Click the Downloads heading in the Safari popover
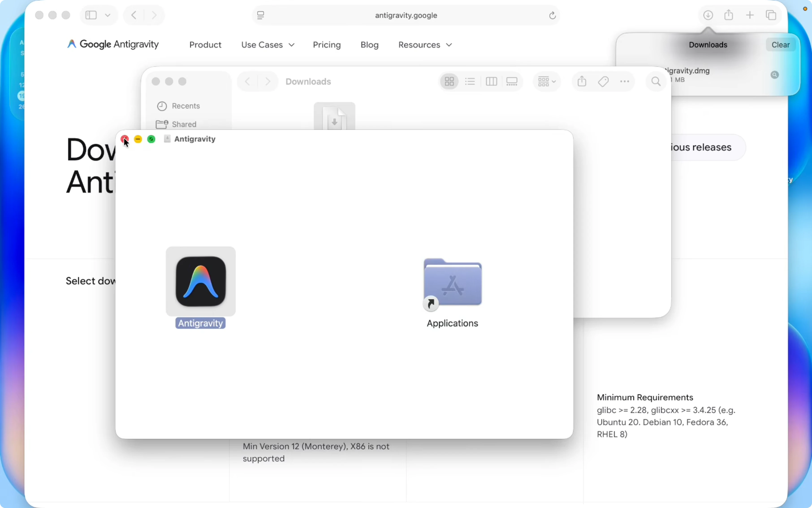This screenshot has height=508, width=812. point(708,45)
